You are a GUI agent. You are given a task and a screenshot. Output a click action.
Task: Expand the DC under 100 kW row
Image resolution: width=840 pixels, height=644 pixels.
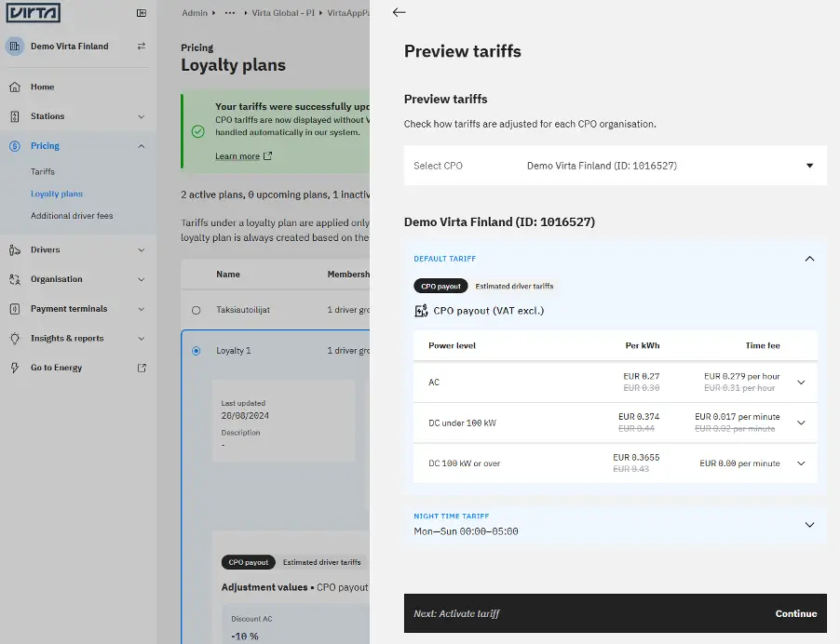tap(801, 423)
